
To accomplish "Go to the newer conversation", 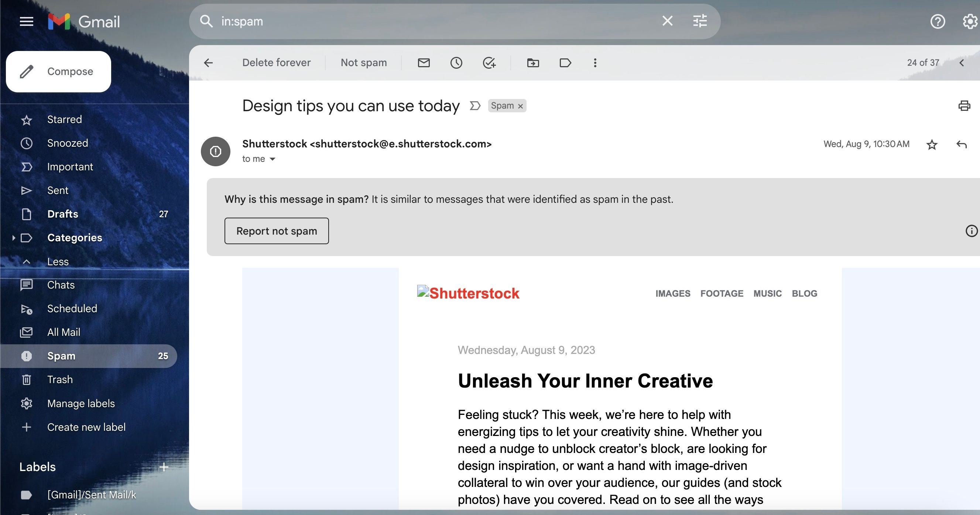I will coord(963,62).
